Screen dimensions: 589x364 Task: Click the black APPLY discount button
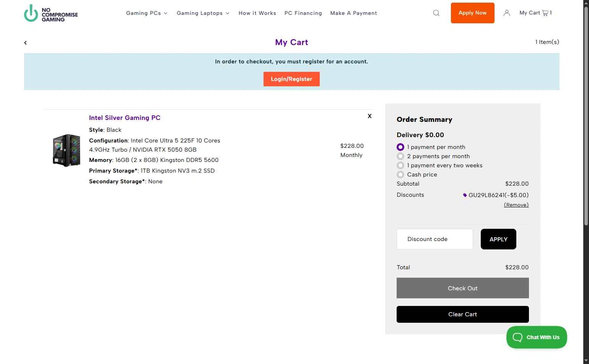[x=498, y=239]
